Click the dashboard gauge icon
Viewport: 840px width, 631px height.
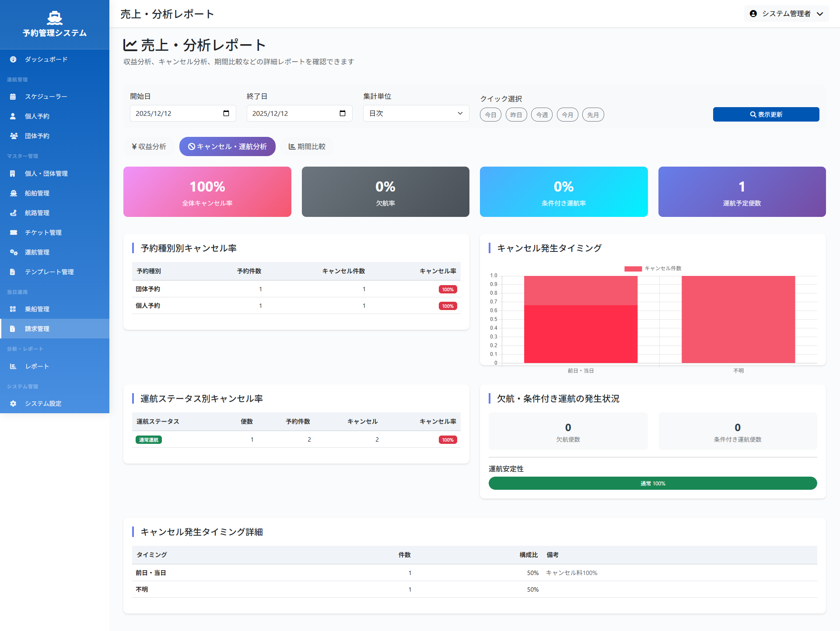point(13,59)
